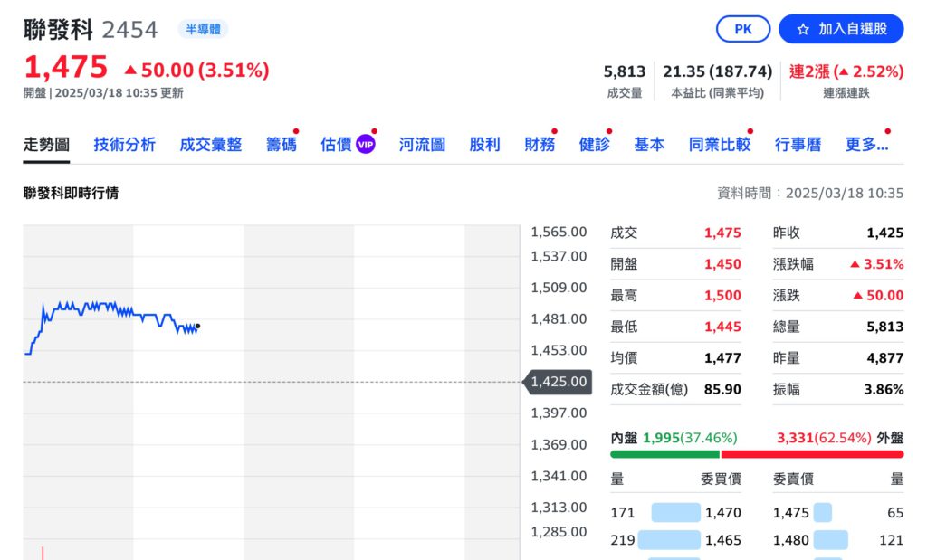View the 財務 financials tab

pyautogui.click(x=540, y=145)
